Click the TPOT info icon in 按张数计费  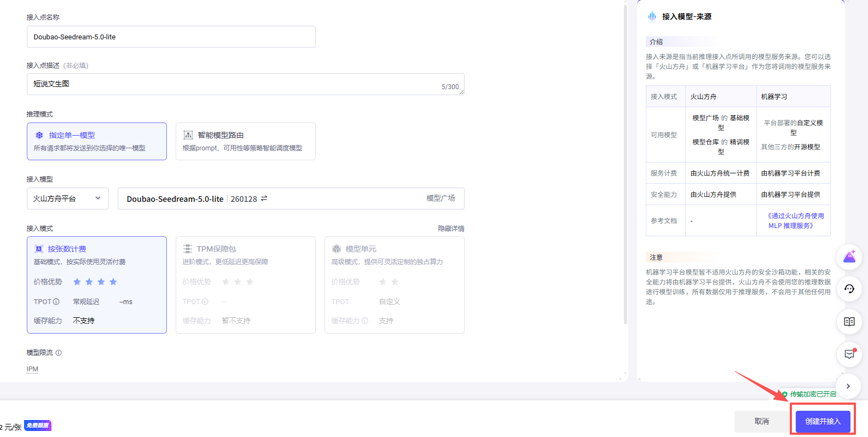(x=56, y=301)
